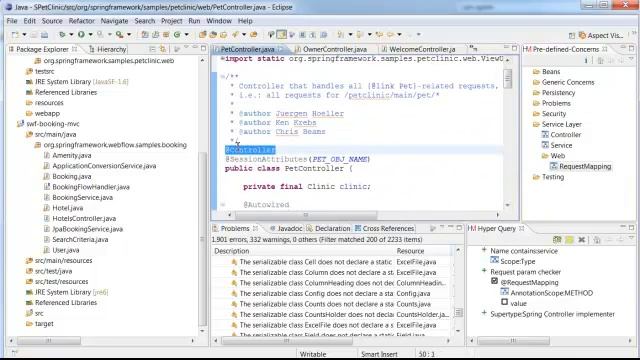Click the Back navigation arrow icon

[379, 35]
